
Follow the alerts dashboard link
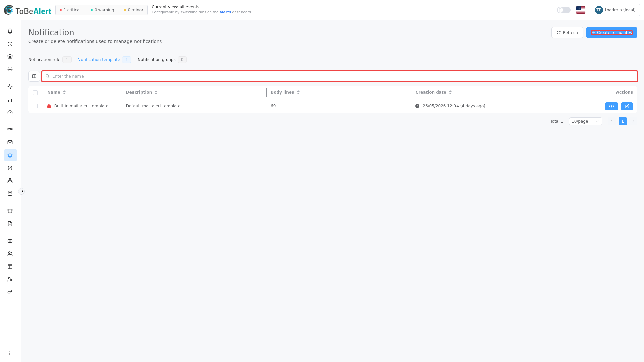225,12
